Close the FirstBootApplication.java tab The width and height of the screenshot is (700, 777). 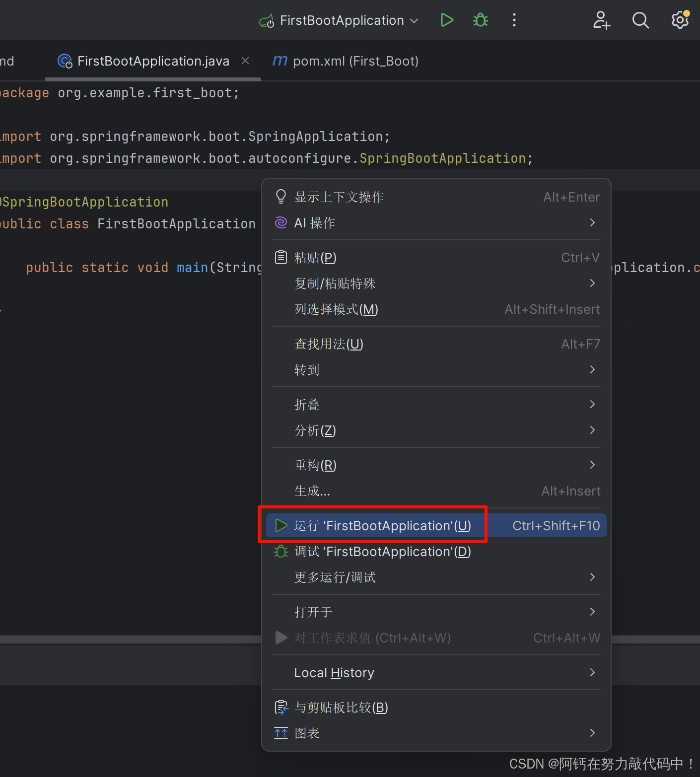pos(245,60)
